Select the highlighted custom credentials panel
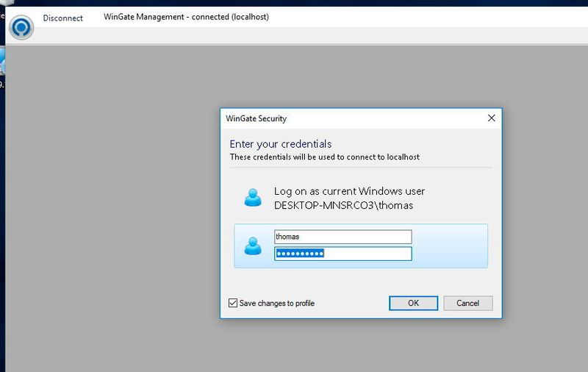 point(361,246)
